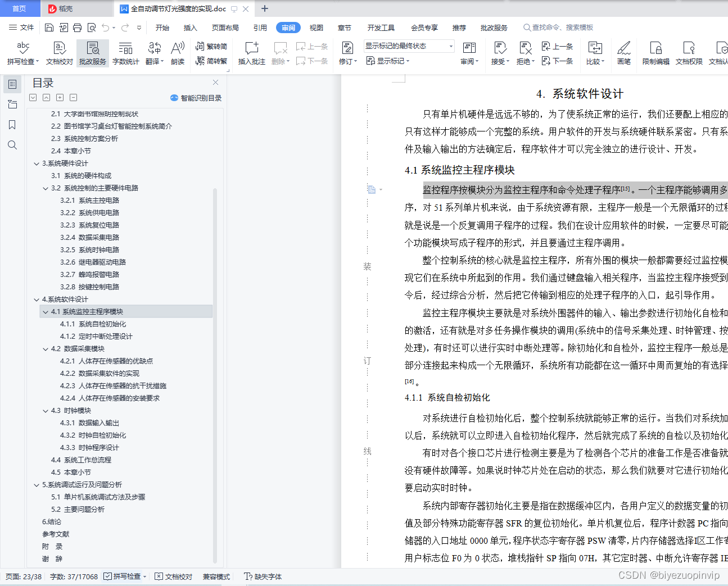Screen dimensions: 728x586
Task: Jump to 4.1.2 定时中断处理设计 heading
Action: click(x=96, y=337)
